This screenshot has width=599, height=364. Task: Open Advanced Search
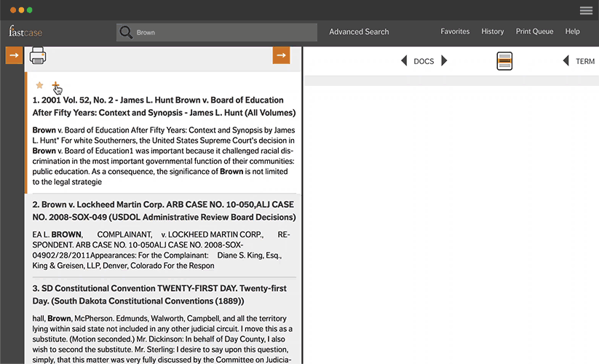coord(359,32)
